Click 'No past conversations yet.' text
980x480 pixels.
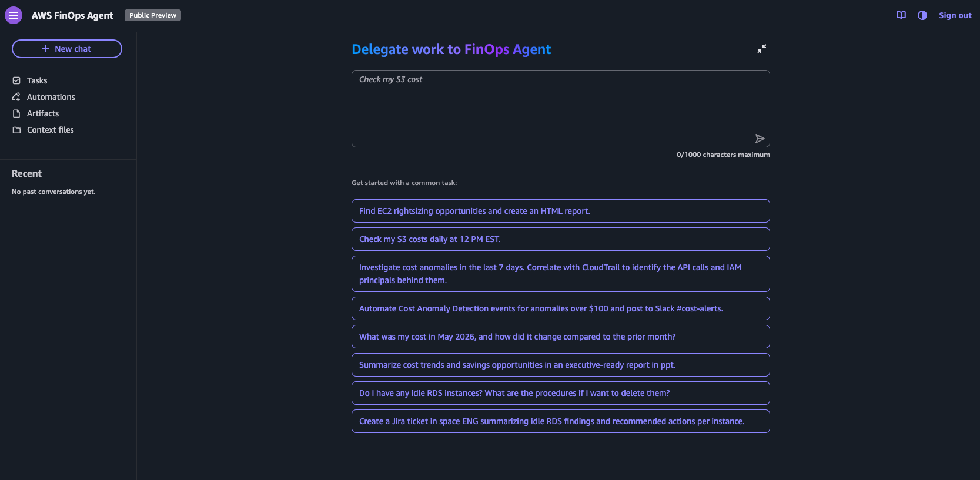53,192
